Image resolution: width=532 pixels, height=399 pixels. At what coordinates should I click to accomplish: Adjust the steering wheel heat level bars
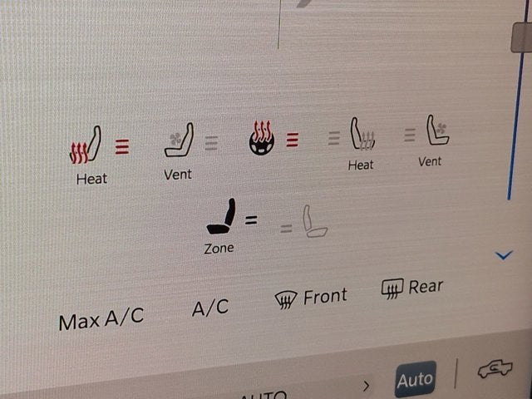[x=292, y=140]
